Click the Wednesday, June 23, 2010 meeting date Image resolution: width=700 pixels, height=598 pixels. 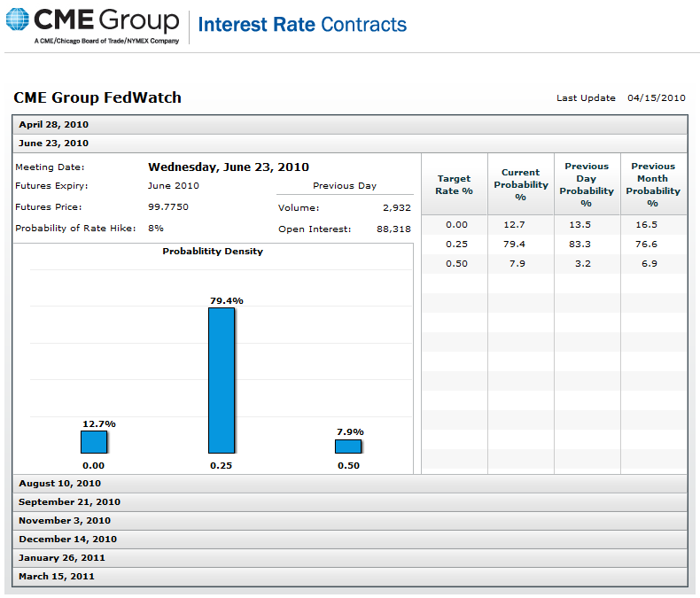click(229, 167)
